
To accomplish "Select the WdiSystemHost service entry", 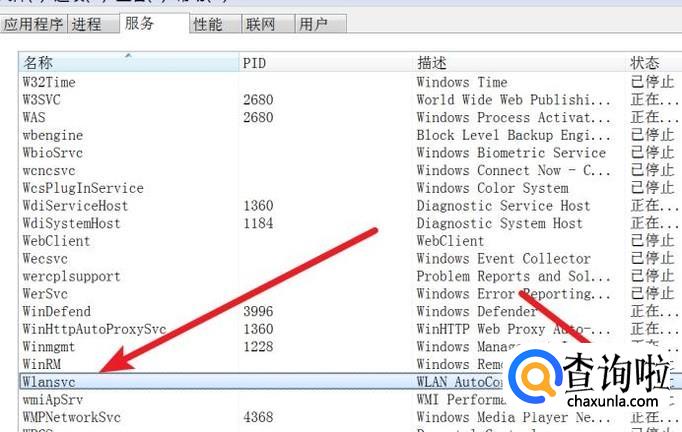I will (71, 223).
